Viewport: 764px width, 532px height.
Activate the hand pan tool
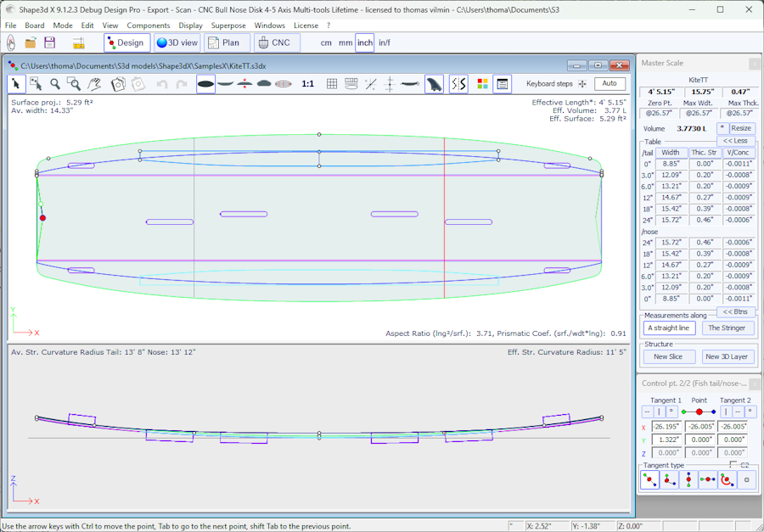(x=94, y=84)
